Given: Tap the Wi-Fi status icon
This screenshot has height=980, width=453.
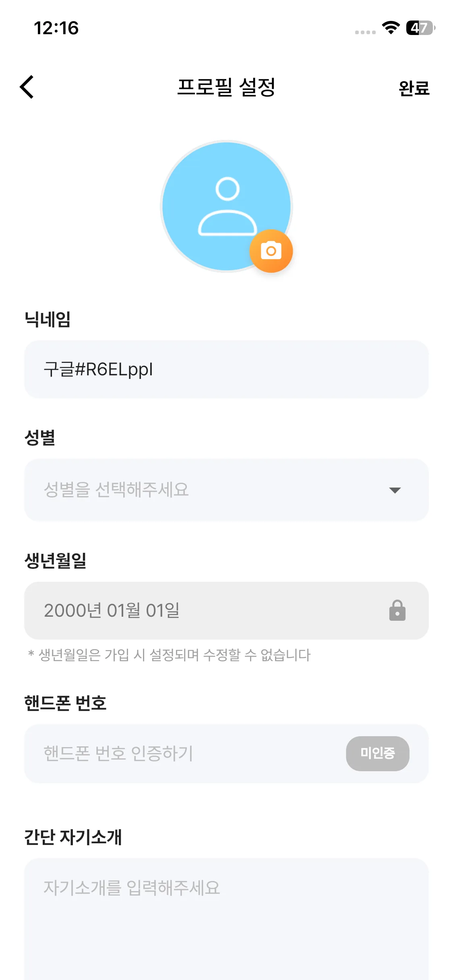Looking at the screenshot, I should (x=391, y=28).
